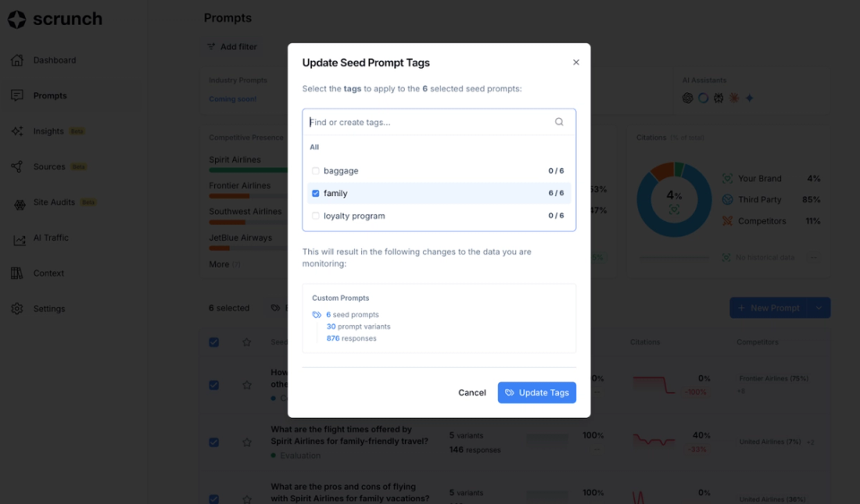Open the Add filter option

point(232,47)
